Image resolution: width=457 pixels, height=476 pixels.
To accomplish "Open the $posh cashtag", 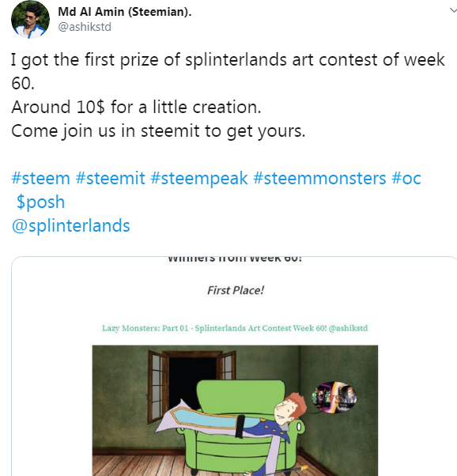I will click(40, 202).
